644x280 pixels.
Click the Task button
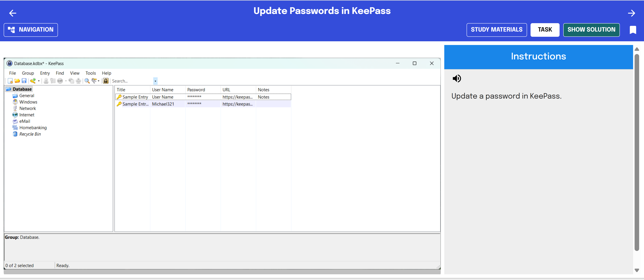pos(545,30)
